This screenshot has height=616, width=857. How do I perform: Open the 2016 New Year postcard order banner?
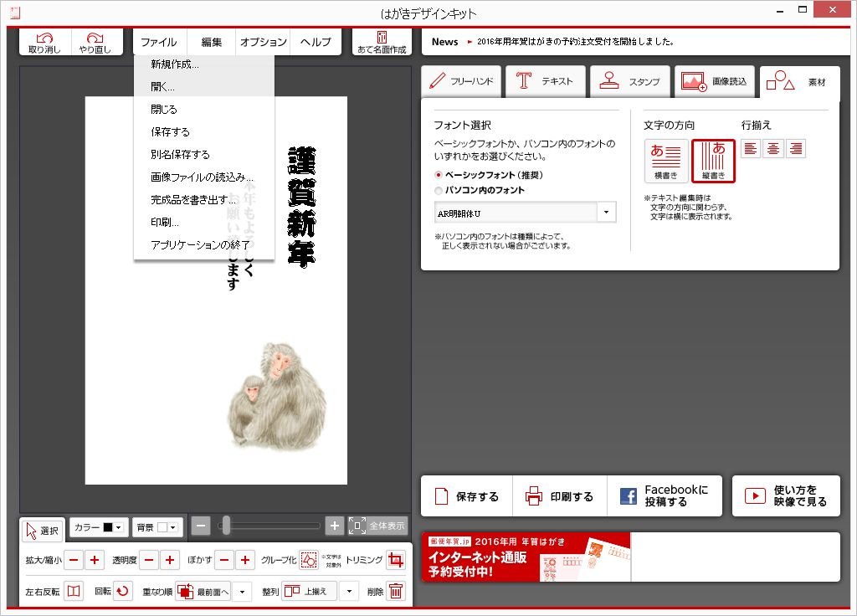(x=526, y=557)
